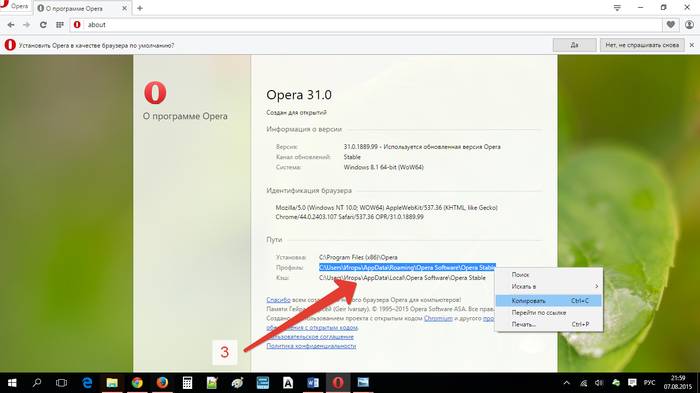Show hidden tray icons chevron
700x393 pixels.
(567, 383)
